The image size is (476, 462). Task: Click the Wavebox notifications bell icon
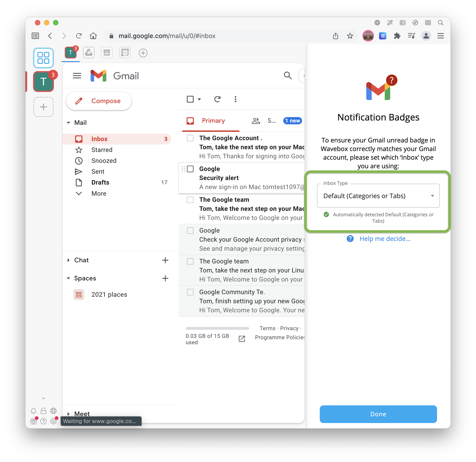pyautogui.click(x=34, y=411)
